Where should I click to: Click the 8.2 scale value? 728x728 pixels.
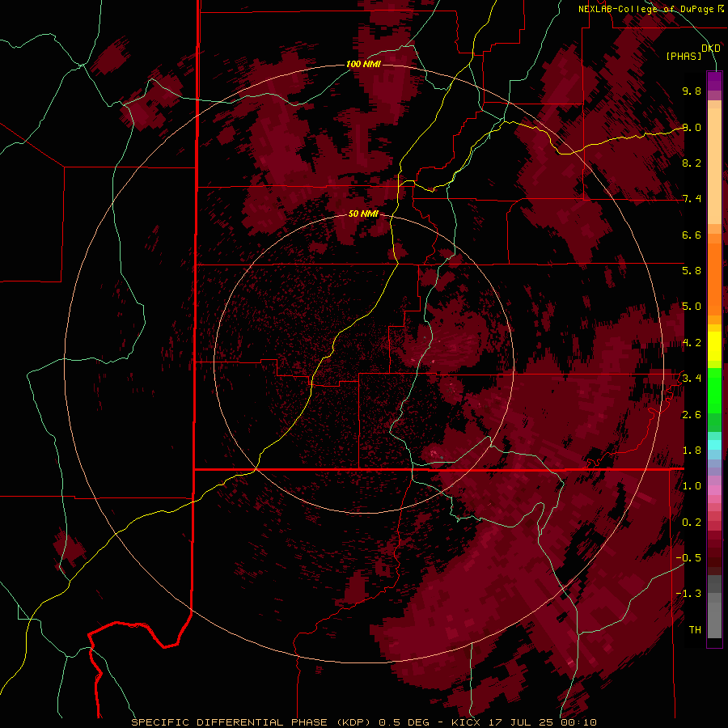click(692, 163)
